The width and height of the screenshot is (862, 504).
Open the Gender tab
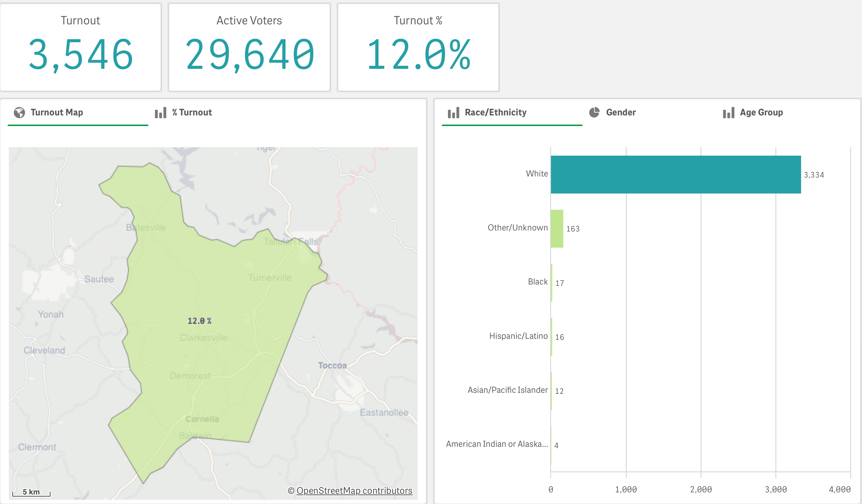[x=621, y=113]
